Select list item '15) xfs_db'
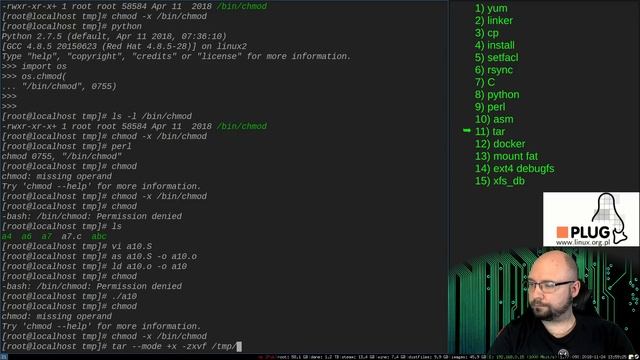This screenshot has width=640, height=360. coord(500,181)
